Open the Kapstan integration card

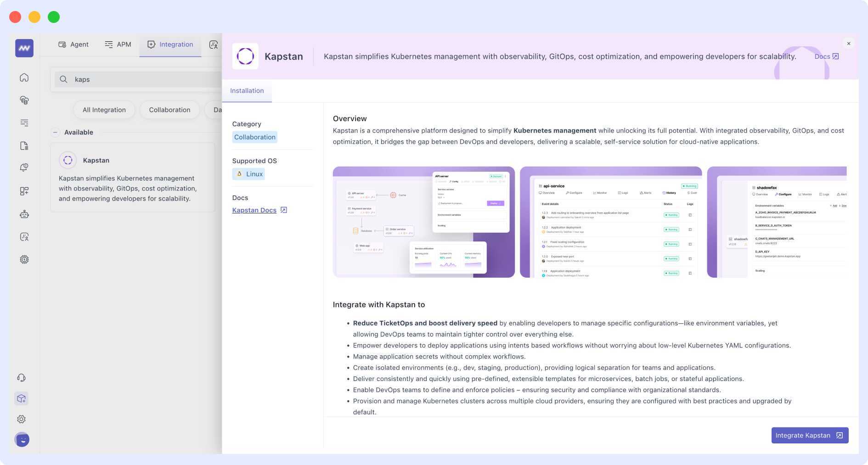[132, 178]
